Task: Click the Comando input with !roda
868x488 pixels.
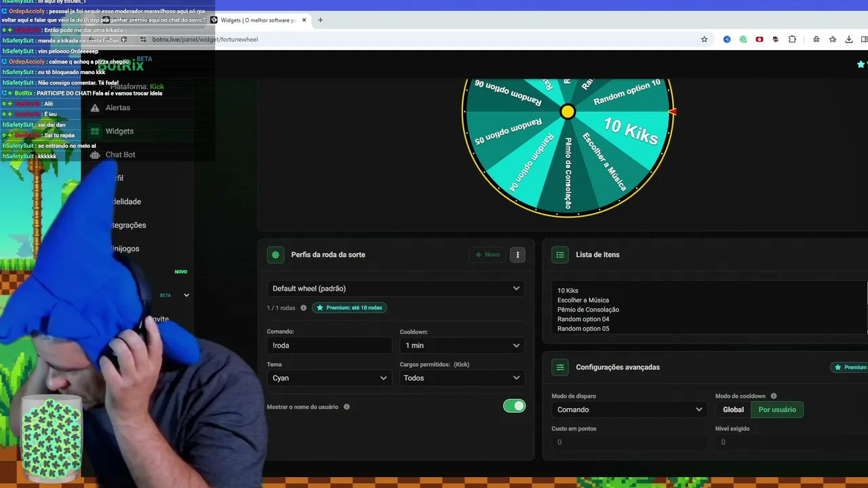Action: [329, 346]
